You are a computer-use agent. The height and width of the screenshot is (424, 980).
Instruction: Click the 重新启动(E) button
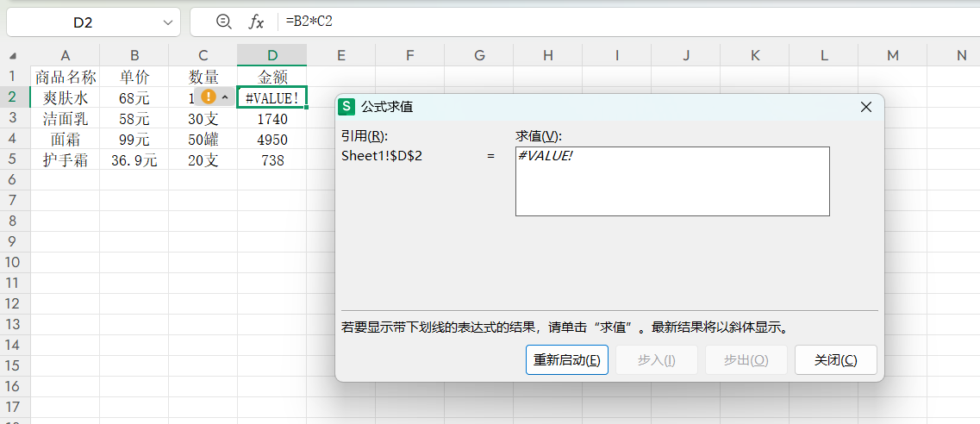(567, 360)
